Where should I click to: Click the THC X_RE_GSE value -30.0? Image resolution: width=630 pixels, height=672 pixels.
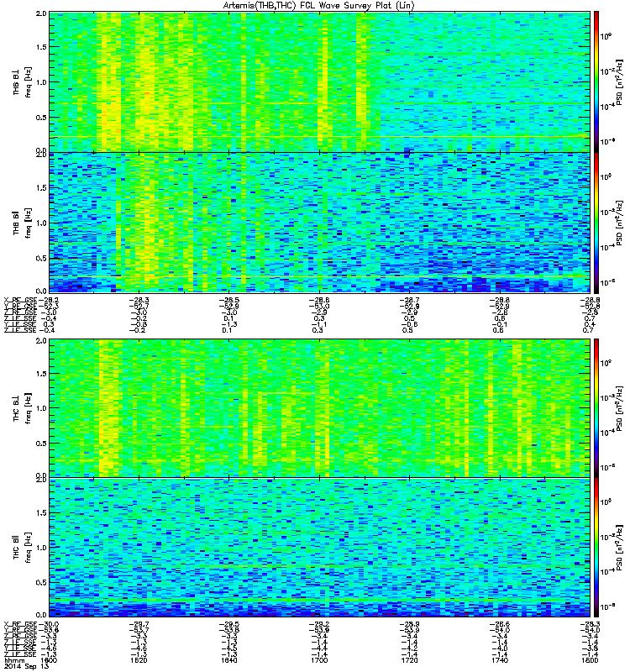[x=49, y=624]
